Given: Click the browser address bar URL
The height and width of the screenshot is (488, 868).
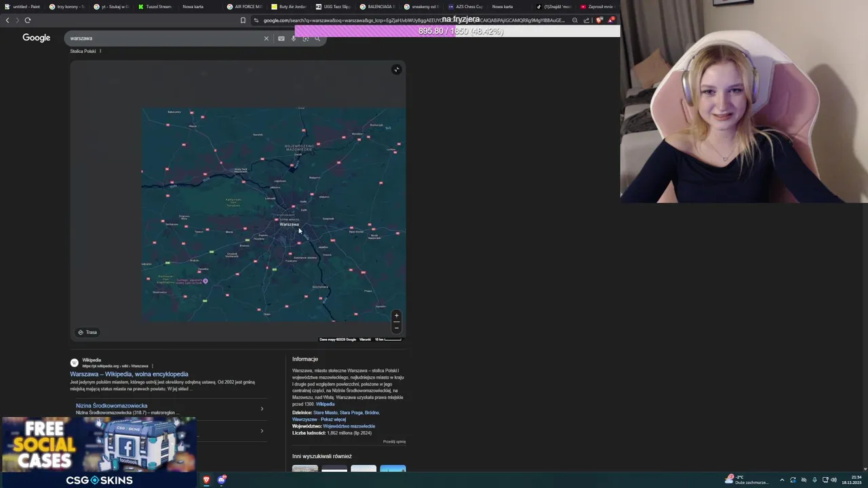Looking at the screenshot, I should [x=414, y=20].
